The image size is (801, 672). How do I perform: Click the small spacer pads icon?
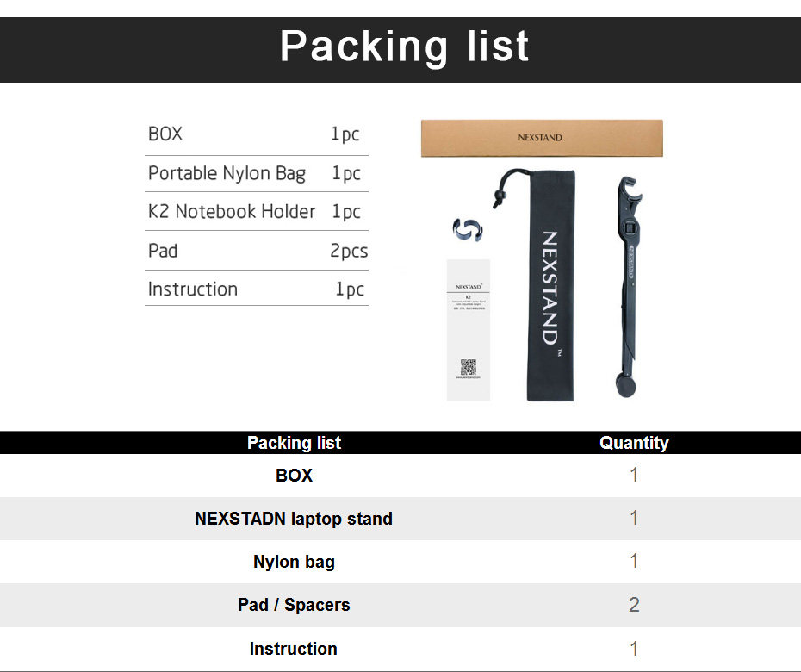pos(468,229)
